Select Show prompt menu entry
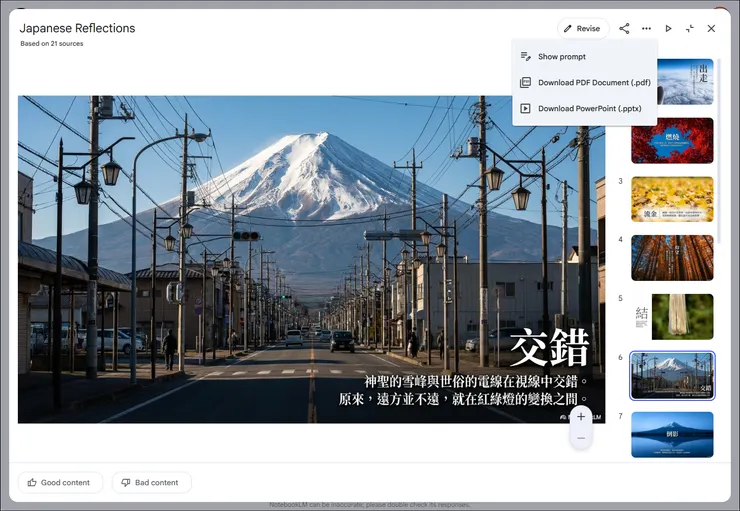Image resolution: width=740 pixels, height=511 pixels. pos(584,57)
